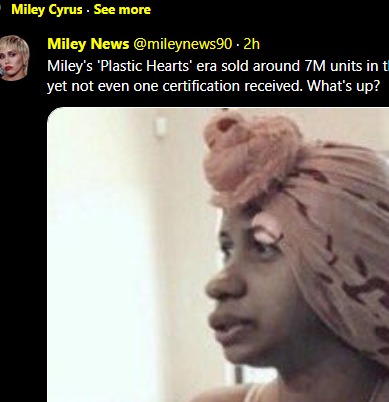Select the "What's up?" tweet text
This screenshot has height=402, width=389.
pos(343,86)
